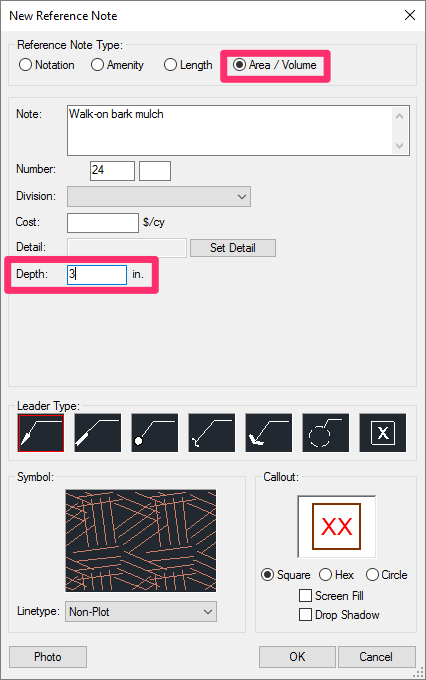This screenshot has height=680, width=426.
Task: Click the Cancel button
Action: click(x=377, y=657)
